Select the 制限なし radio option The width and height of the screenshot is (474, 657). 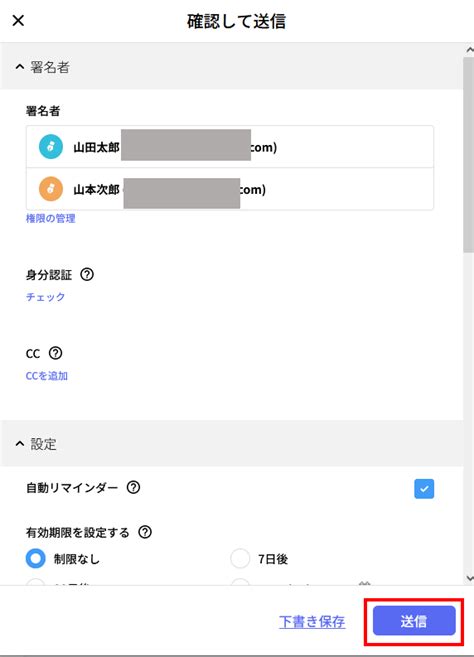pyautogui.click(x=36, y=559)
